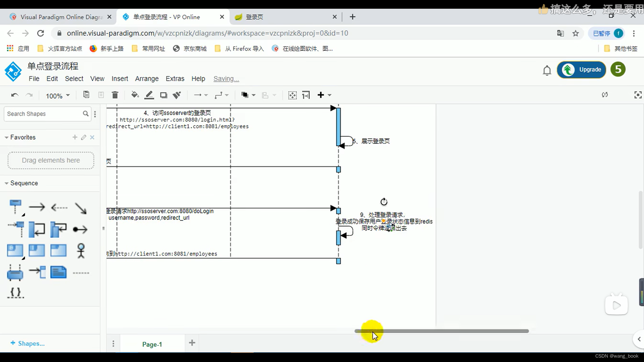Pick the dashed return message arrow shape
644x362 pixels.
[x=59, y=208]
